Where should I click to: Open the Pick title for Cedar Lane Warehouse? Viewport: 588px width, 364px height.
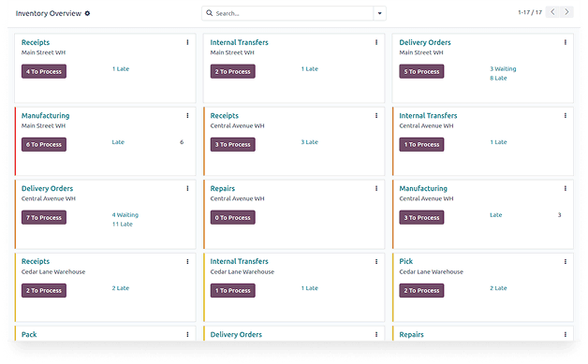(405, 261)
